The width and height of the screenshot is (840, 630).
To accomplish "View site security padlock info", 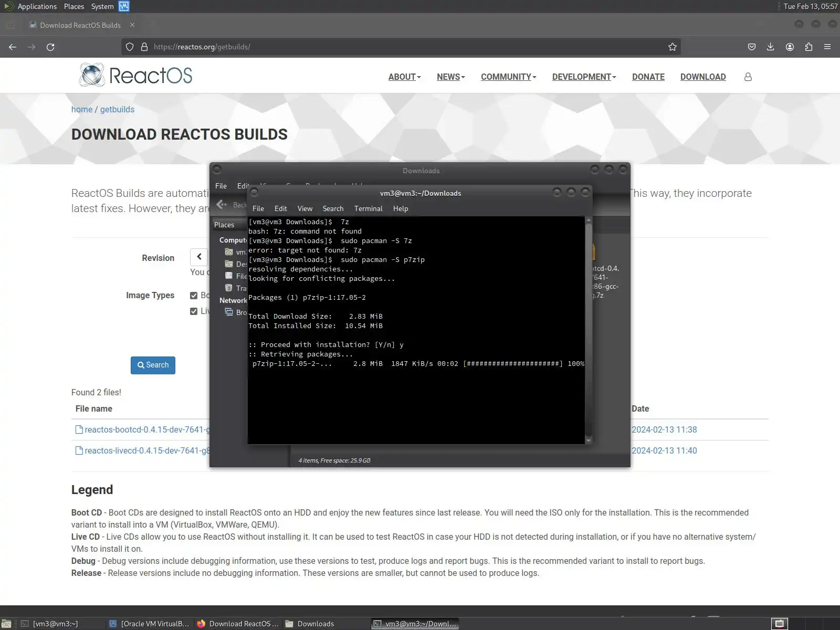I will pyautogui.click(x=144, y=47).
